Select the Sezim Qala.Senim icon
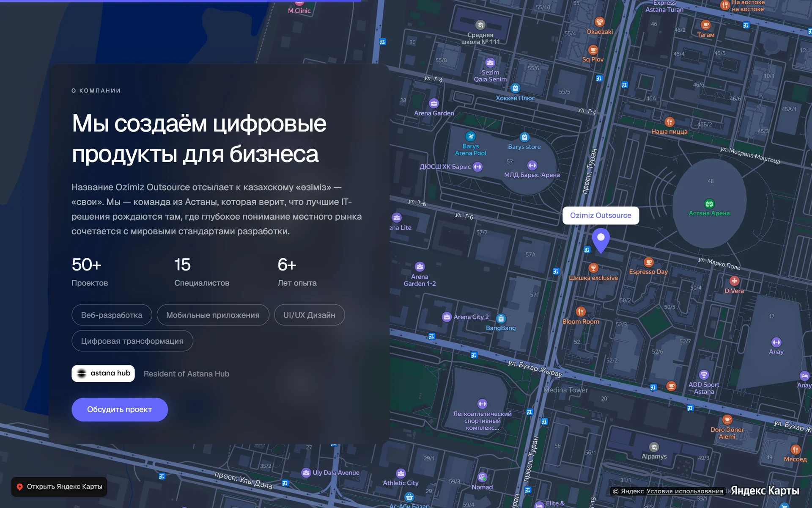The width and height of the screenshot is (812, 508). [x=490, y=63]
